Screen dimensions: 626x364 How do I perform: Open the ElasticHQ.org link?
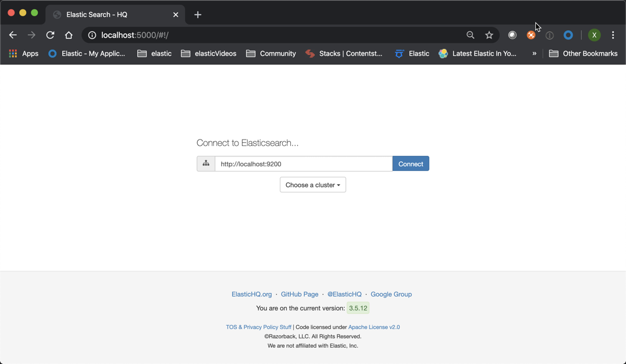[251, 294]
